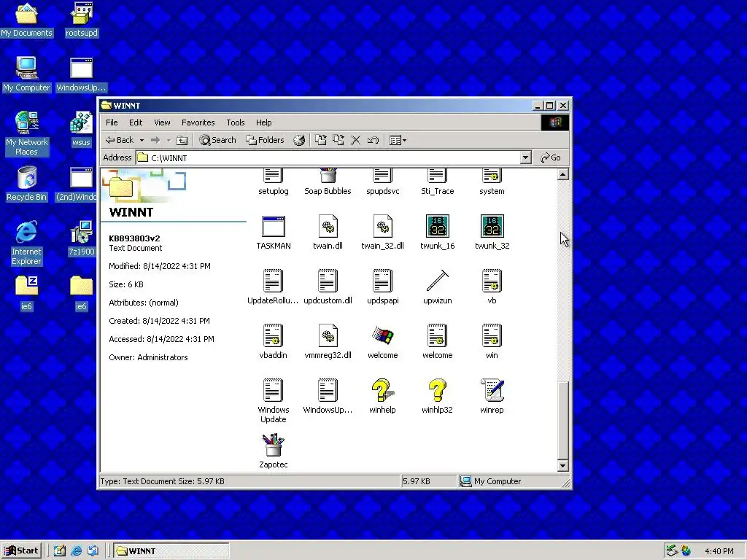
Task: Select the rootsupd desktop icon
Action: point(82,20)
